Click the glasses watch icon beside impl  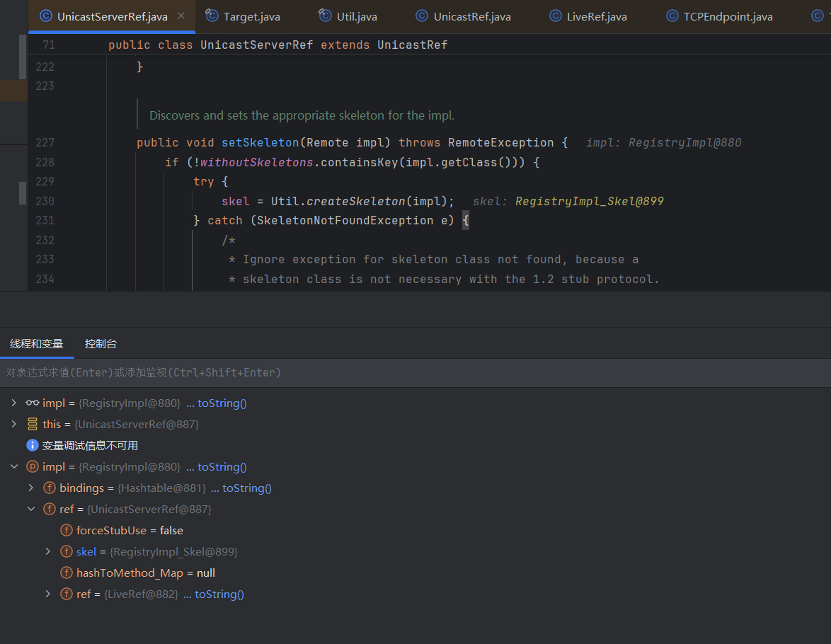[33, 403]
